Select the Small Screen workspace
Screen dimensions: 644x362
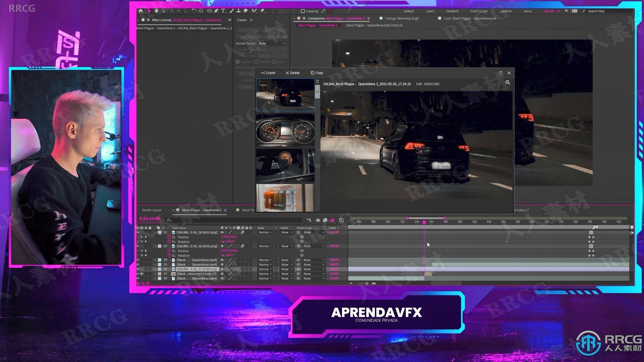point(479,11)
